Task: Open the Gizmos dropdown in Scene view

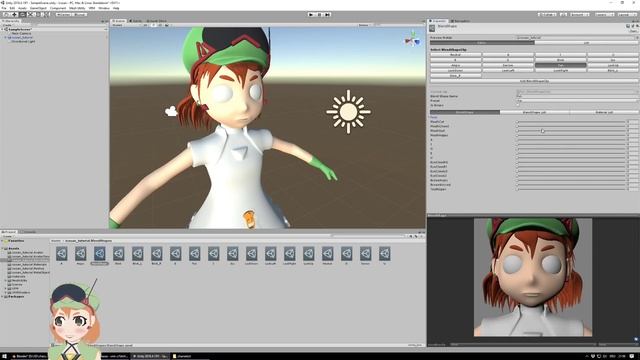Action: (x=364, y=25)
